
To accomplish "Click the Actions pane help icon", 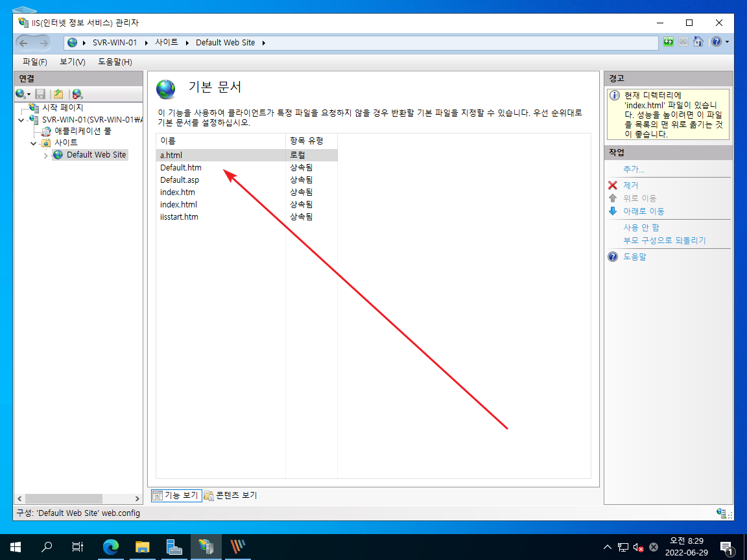I will [x=613, y=257].
